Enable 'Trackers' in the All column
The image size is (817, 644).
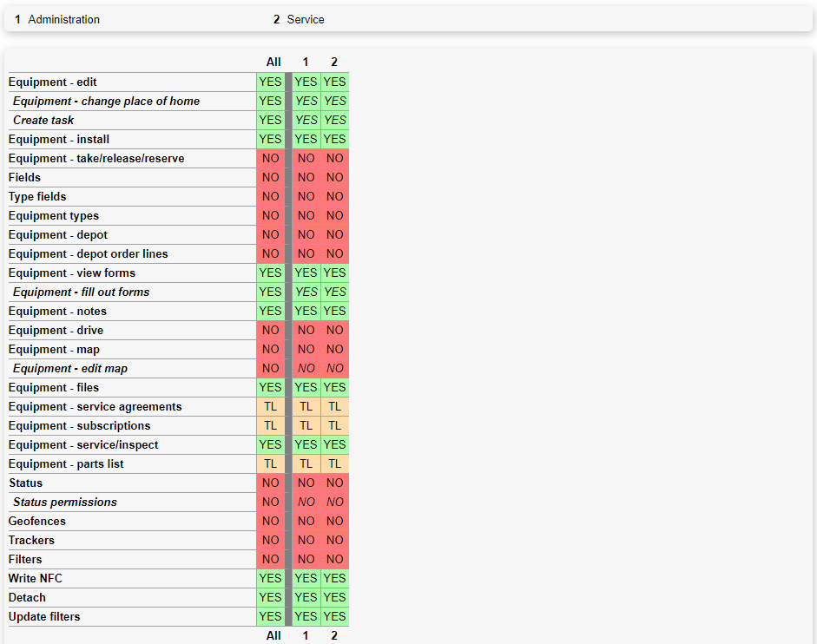(x=271, y=541)
